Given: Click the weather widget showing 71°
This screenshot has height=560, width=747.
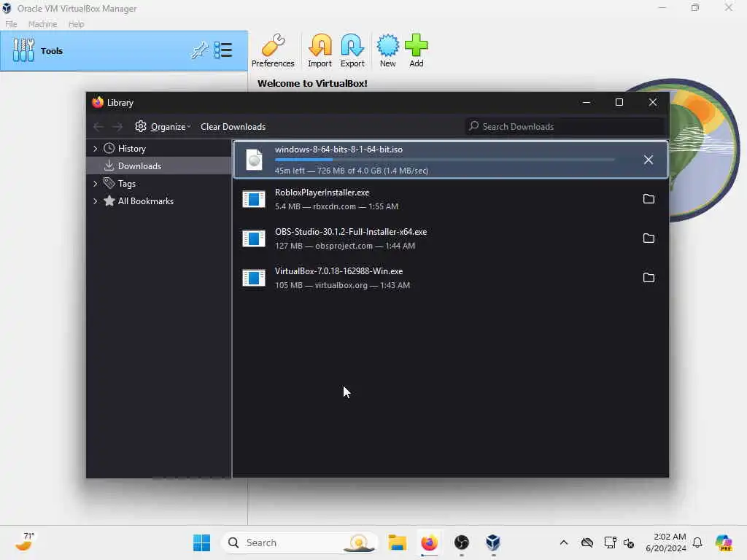Looking at the screenshot, I should 26,542.
